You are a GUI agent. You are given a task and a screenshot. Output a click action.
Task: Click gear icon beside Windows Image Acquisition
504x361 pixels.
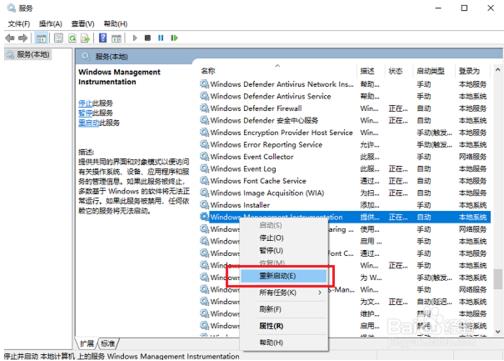coord(204,192)
